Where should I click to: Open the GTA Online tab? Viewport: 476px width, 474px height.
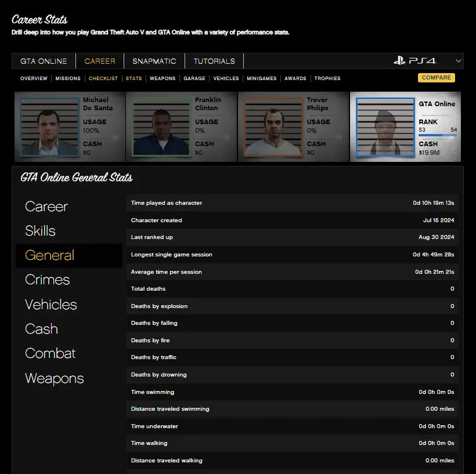pyautogui.click(x=44, y=61)
